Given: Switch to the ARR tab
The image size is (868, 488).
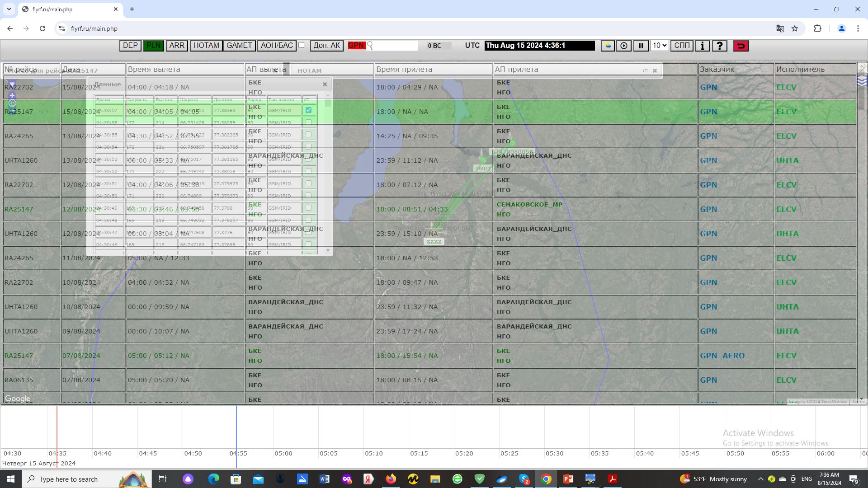Looking at the screenshot, I should click(177, 46).
